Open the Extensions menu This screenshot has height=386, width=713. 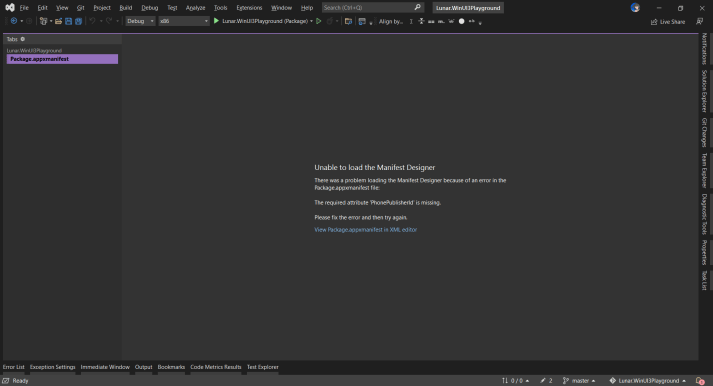tap(249, 8)
